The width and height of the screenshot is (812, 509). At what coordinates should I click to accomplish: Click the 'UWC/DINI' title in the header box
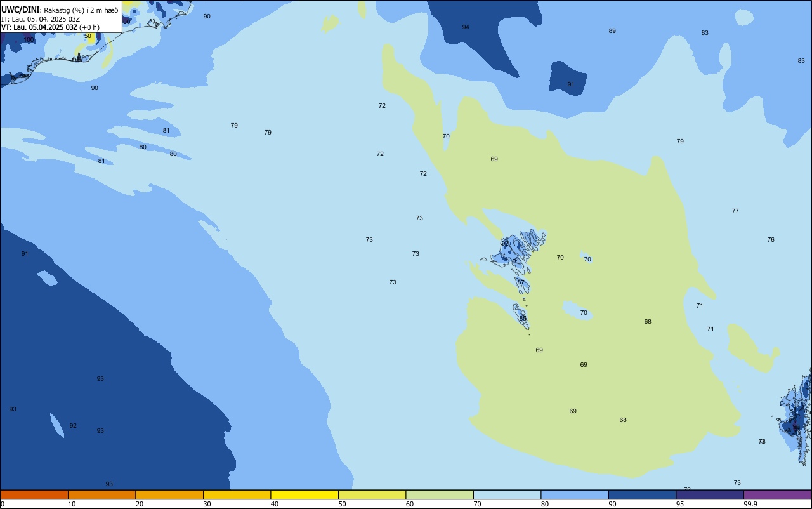(20, 10)
